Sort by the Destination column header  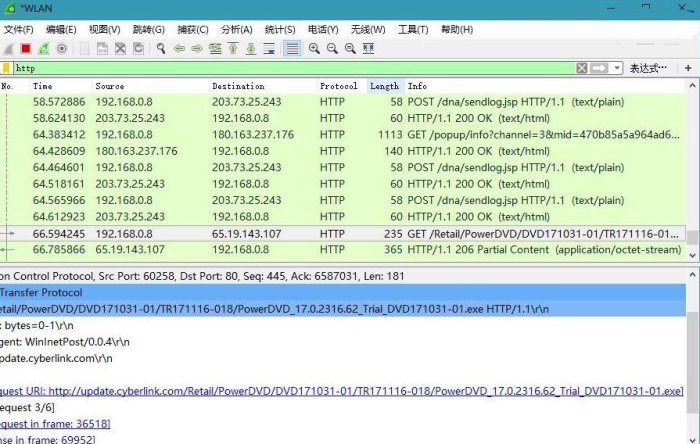[263, 86]
